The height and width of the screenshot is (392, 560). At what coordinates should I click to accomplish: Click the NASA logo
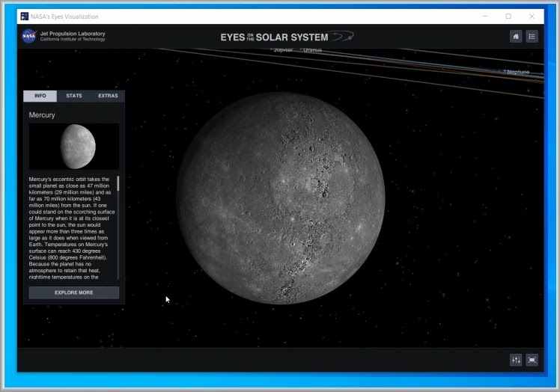[x=29, y=36]
